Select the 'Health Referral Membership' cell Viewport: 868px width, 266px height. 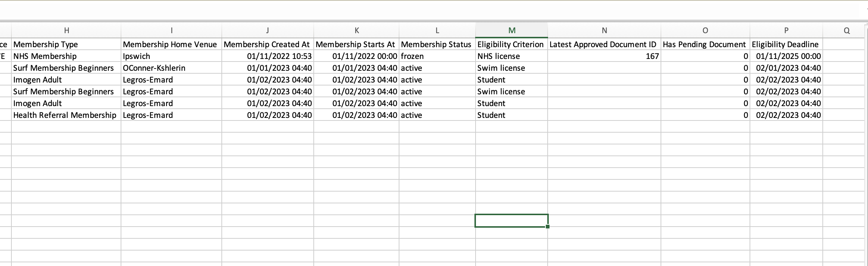[66, 115]
